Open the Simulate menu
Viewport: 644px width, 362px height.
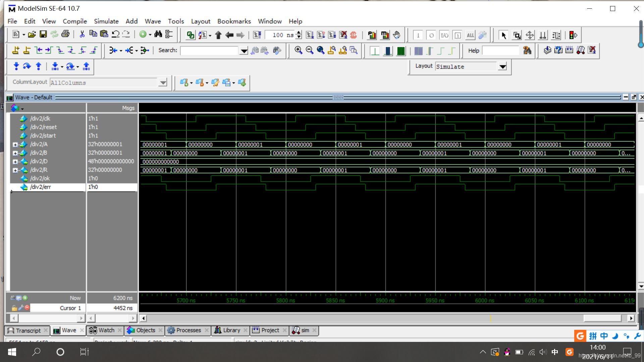(106, 21)
